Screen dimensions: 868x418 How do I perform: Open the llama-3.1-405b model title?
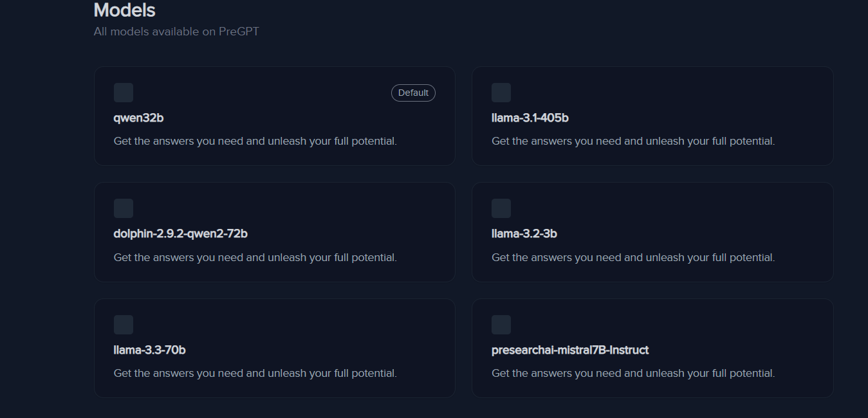530,118
